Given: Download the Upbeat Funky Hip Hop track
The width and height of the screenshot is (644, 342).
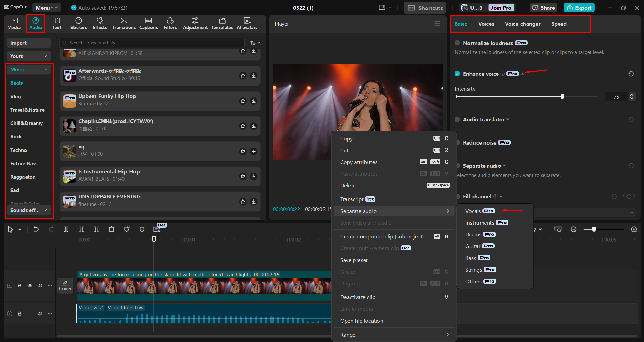Looking at the screenshot, I should [x=254, y=101].
